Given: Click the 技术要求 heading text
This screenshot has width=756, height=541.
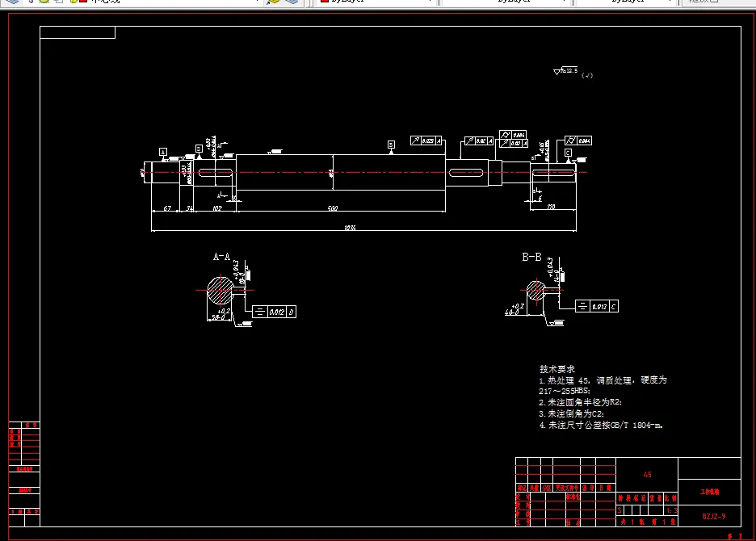Looking at the screenshot, I should pyautogui.click(x=556, y=369).
